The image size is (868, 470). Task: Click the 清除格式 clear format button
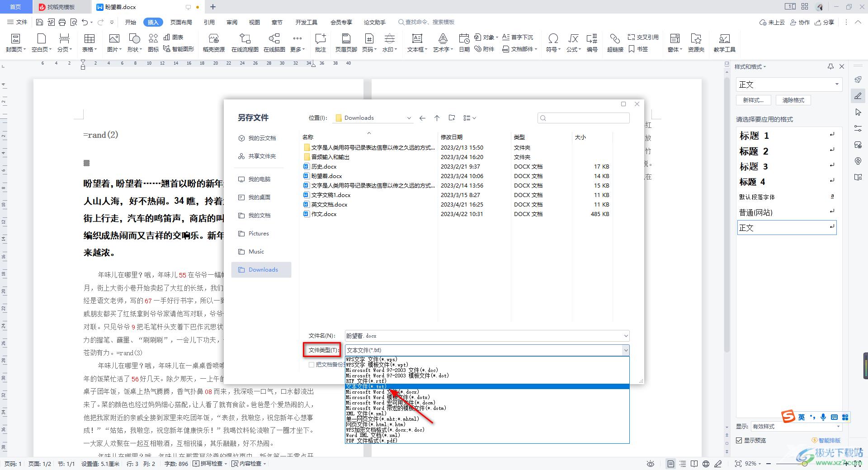click(793, 100)
